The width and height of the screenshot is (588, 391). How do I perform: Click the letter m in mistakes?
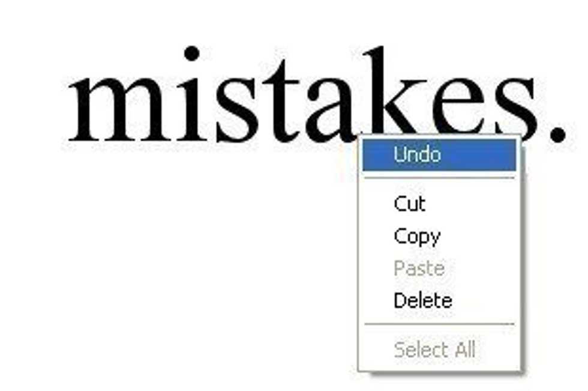coord(121,109)
